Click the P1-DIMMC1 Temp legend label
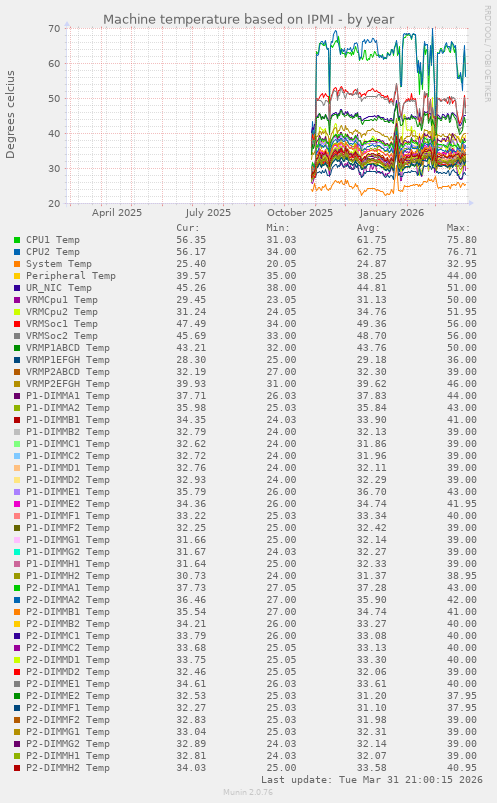 point(68,444)
